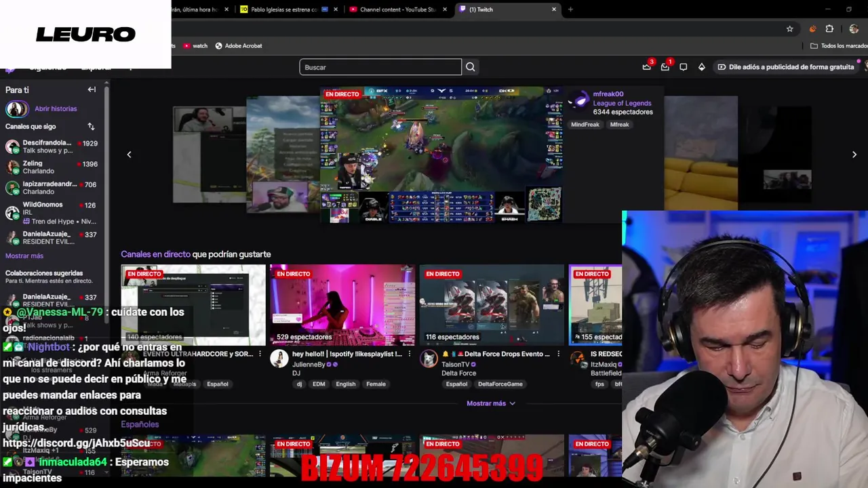Open whispers chat bubble icon
Image resolution: width=868 pixels, height=488 pixels.
click(x=684, y=67)
